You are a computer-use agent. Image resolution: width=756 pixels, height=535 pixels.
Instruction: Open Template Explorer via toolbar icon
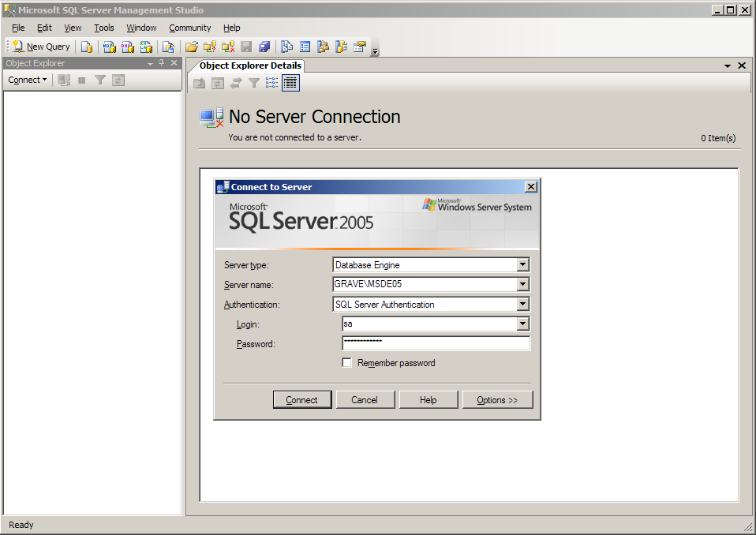342,47
